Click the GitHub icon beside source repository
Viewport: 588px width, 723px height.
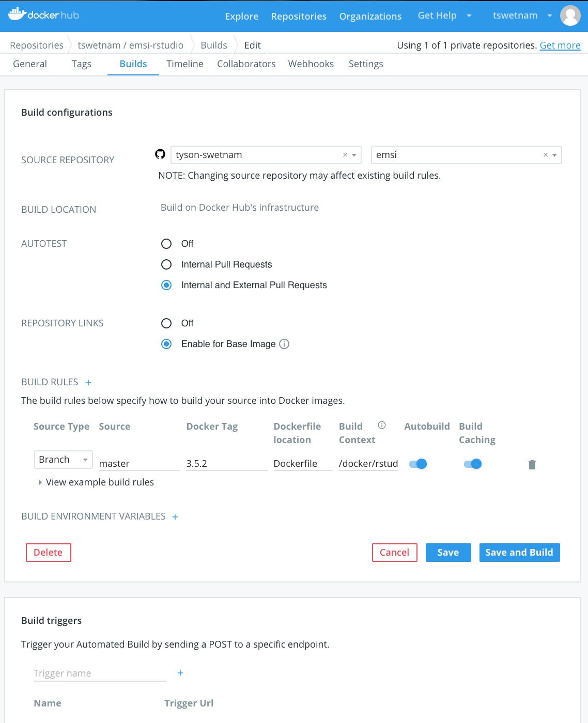click(160, 154)
